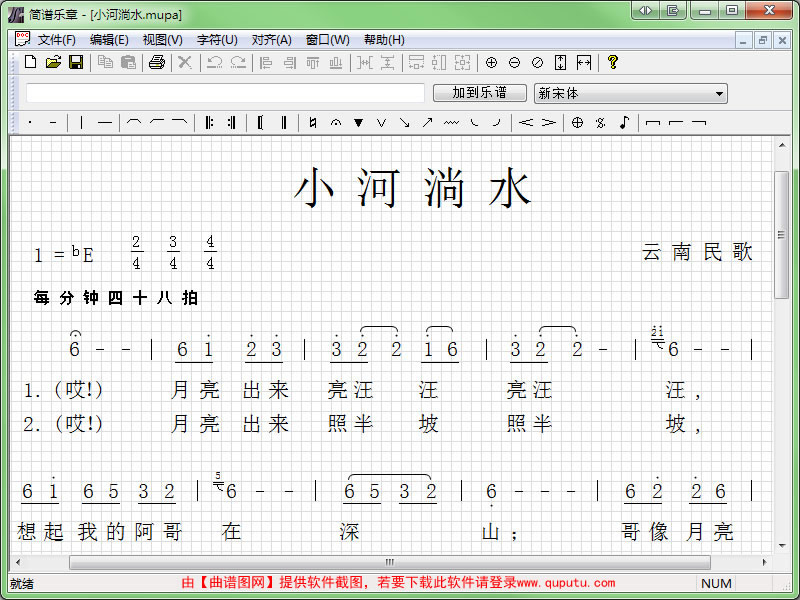This screenshot has width=800, height=600.
Task: Insert a short dash sustain symbol
Action: click(53, 122)
